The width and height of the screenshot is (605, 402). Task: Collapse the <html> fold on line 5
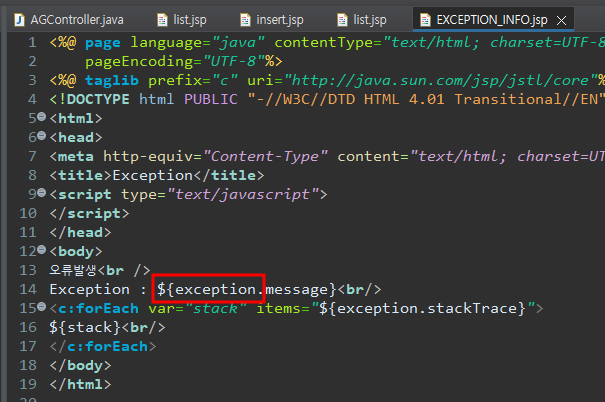(42, 117)
